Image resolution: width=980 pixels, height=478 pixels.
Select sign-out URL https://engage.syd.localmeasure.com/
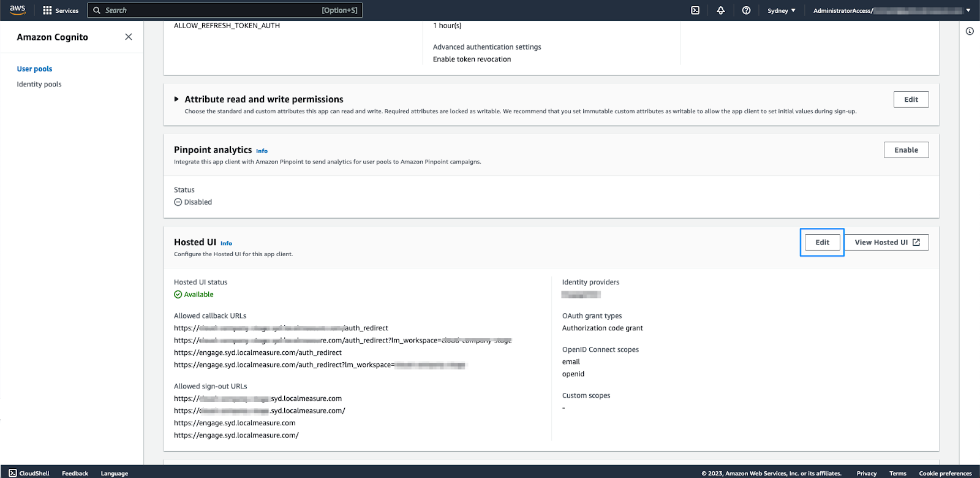click(x=236, y=436)
